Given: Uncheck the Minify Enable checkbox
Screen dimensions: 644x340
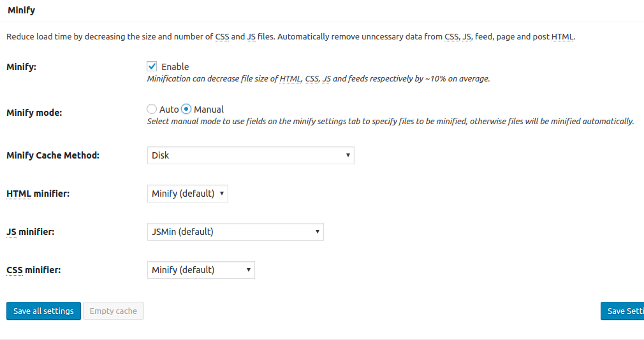Looking at the screenshot, I should pos(152,66).
